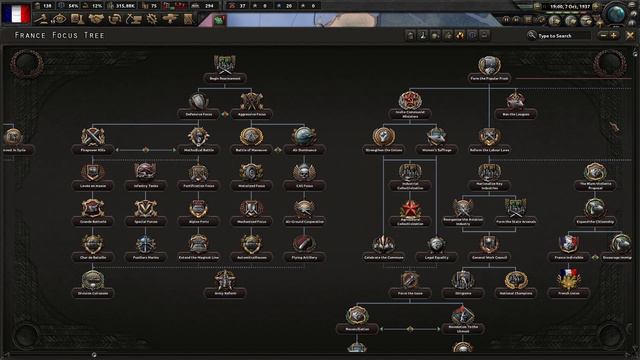The image size is (640, 360).
Task: Toggle the last focus filter icon
Action: [484, 36]
